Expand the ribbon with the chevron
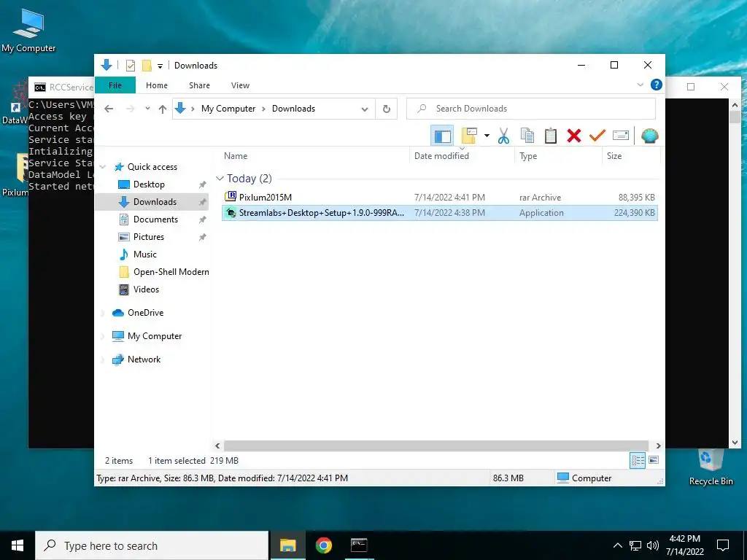 click(x=640, y=85)
